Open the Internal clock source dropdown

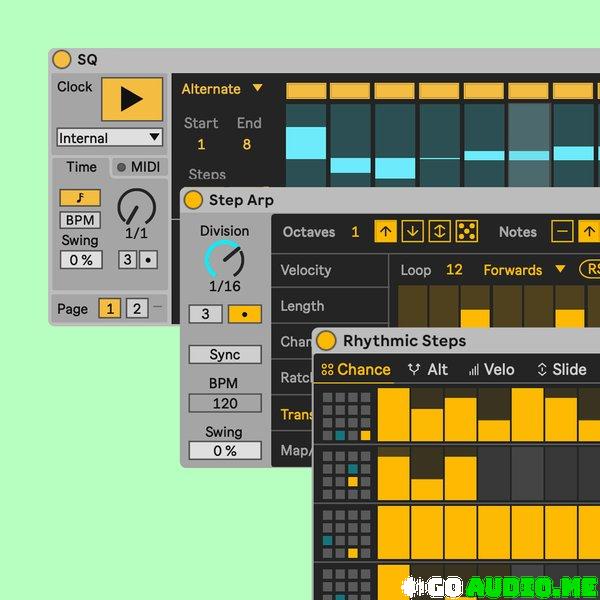tap(109, 138)
